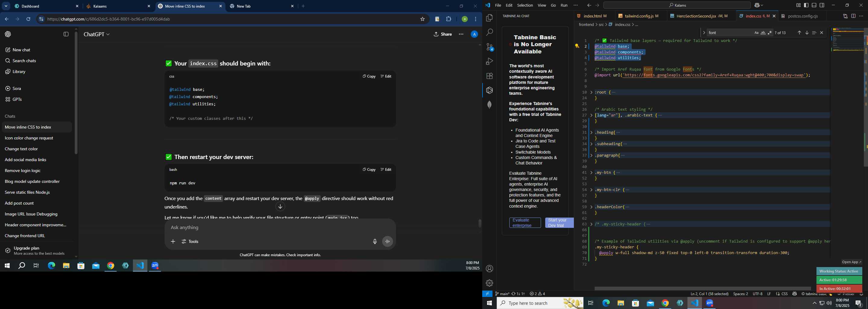Open the MongoDB leaf icon view

(x=489, y=105)
